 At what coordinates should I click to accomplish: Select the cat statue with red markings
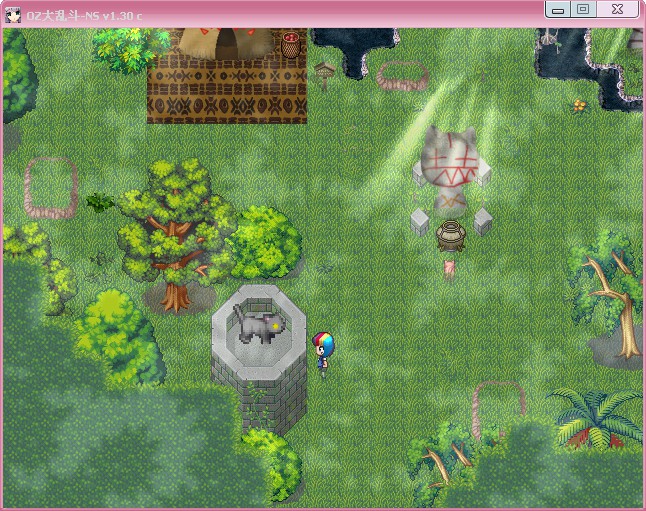click(449, 171)
